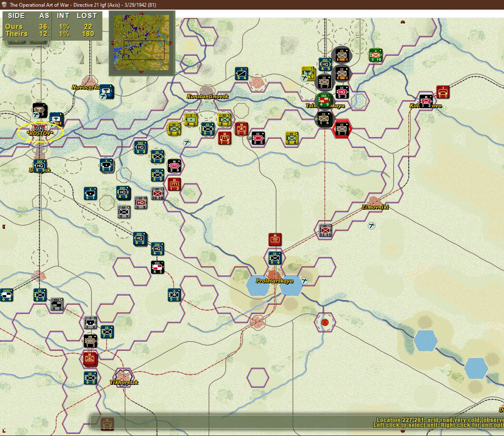This screenshot has width=504, height=436.
Task: Select grey infantry division 9-9
Action: pos(124,212)
